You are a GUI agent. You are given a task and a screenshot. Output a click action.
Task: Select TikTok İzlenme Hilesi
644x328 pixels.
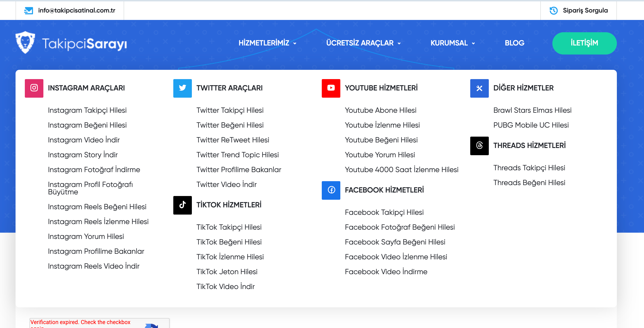click(230, 257)
